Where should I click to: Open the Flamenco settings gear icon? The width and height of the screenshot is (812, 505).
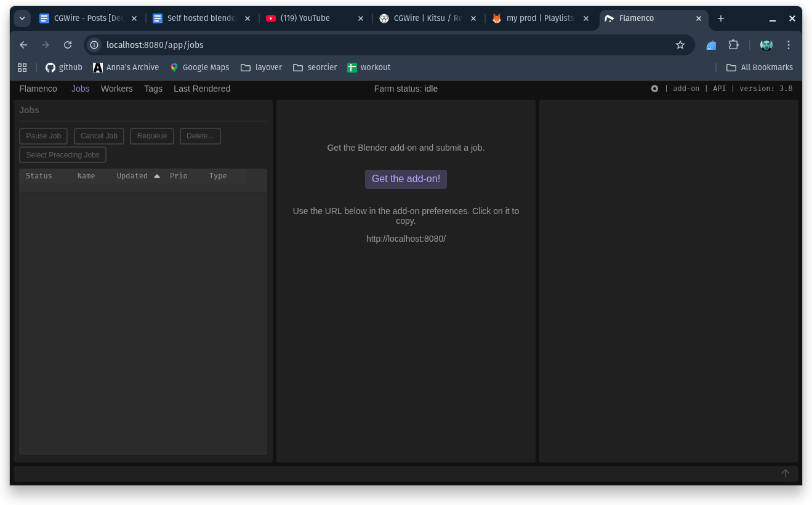[654, 89]
